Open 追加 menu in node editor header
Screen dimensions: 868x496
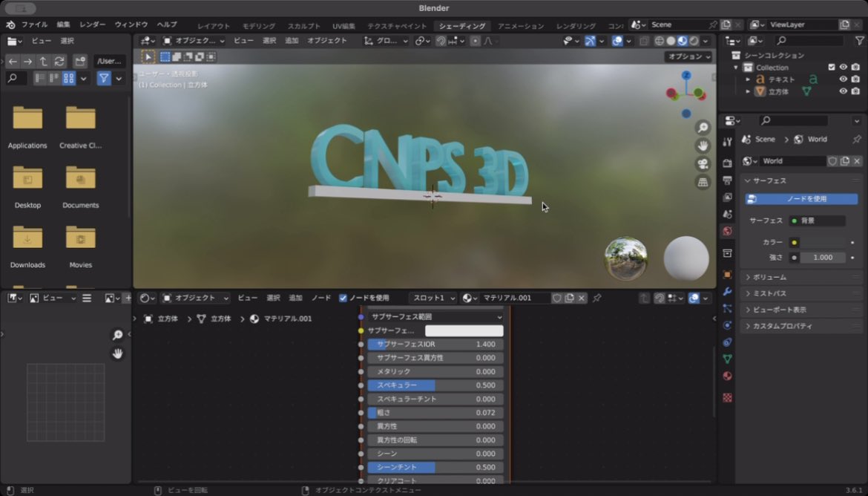[x=295, y=298]
